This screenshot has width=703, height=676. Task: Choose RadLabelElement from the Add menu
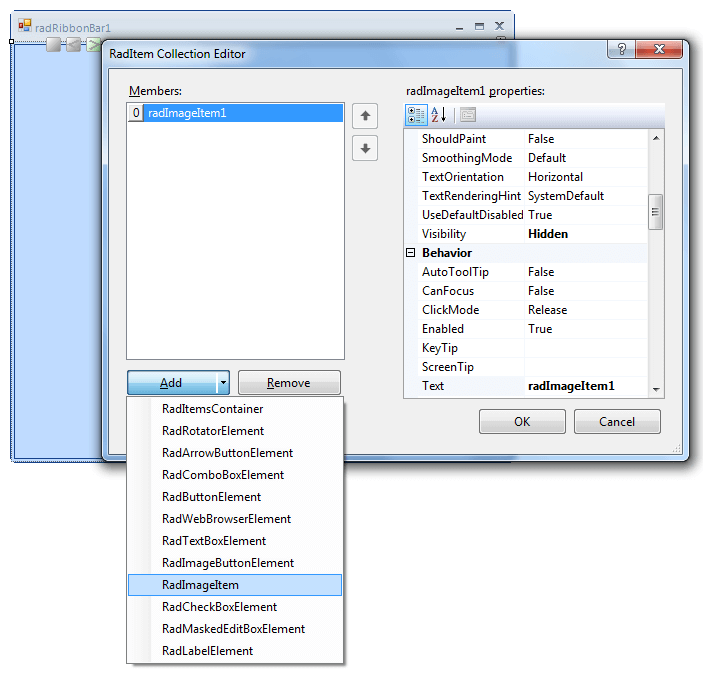pos(235,650)
